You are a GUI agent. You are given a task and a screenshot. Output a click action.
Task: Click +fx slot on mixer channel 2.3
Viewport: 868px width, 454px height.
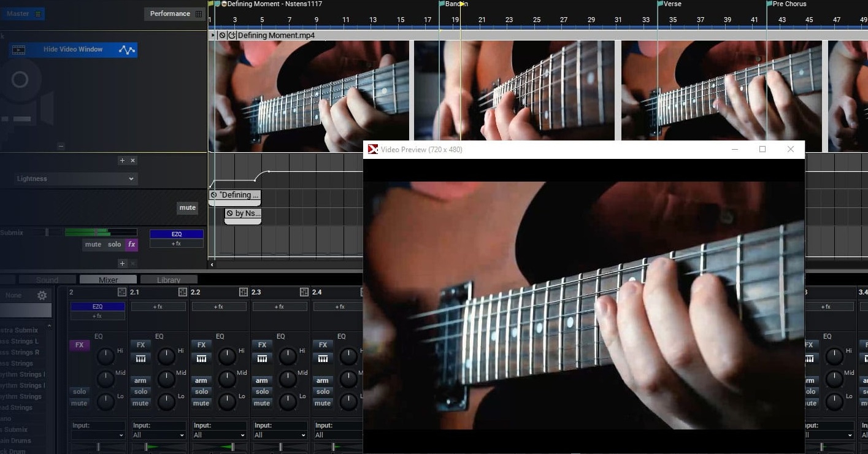point(280,306)
